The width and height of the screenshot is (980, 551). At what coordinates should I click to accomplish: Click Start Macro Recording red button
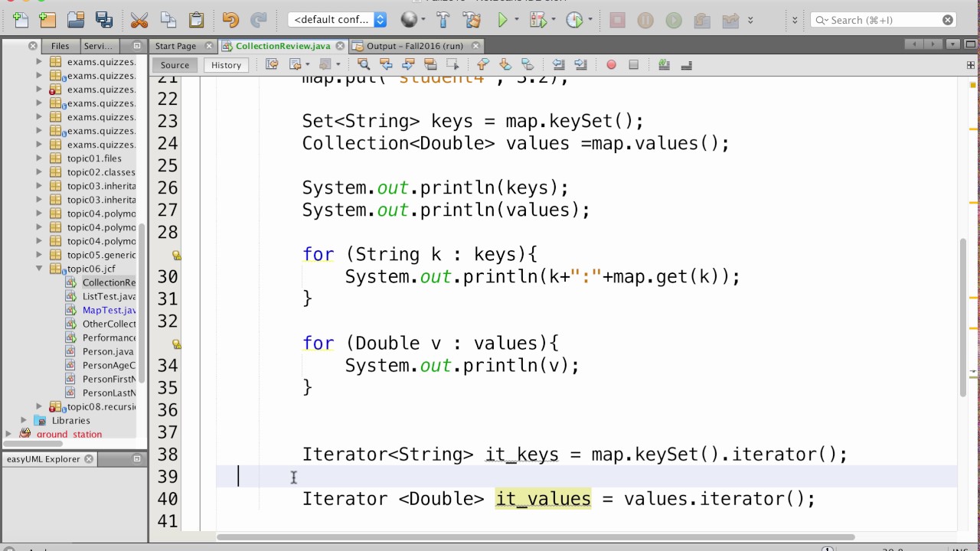611,65
